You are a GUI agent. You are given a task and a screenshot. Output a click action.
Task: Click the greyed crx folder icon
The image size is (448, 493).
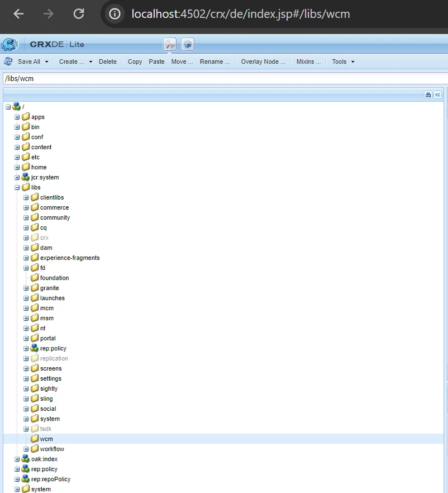pos(34,238)
